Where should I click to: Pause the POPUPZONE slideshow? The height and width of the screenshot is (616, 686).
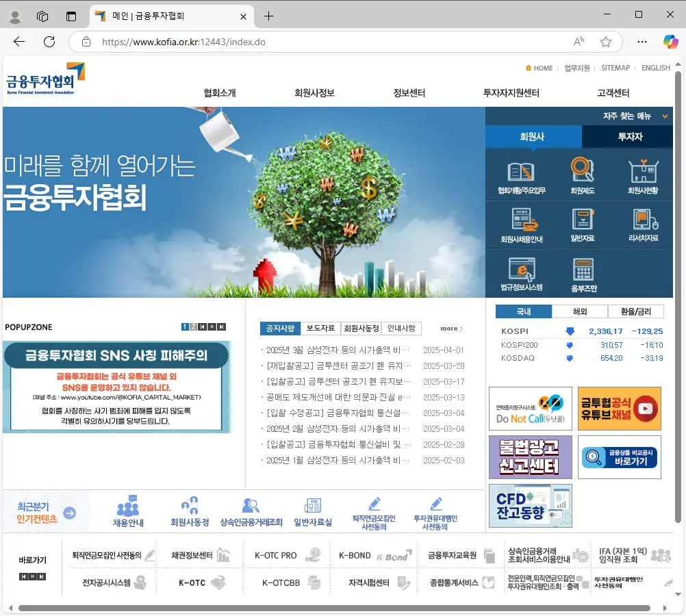212,326
